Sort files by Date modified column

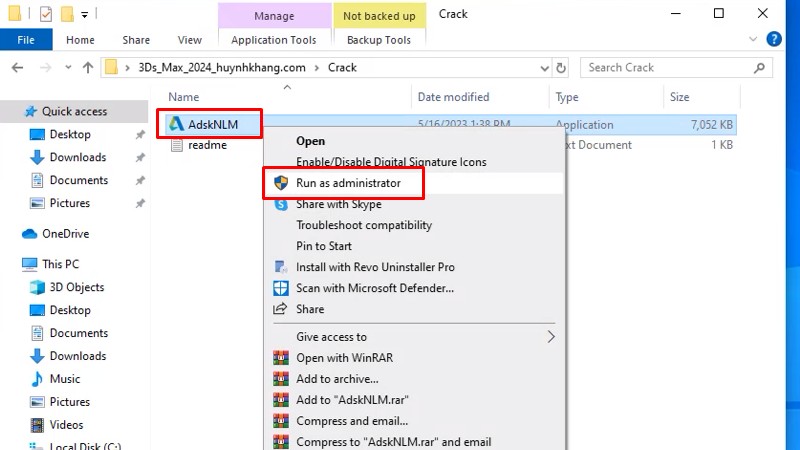(452, 97)
